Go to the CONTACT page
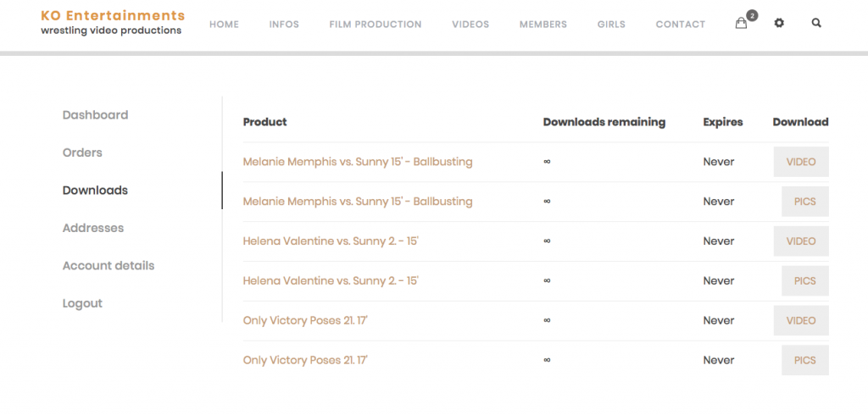The image size is (868, 415). click(x=681, y=25)
